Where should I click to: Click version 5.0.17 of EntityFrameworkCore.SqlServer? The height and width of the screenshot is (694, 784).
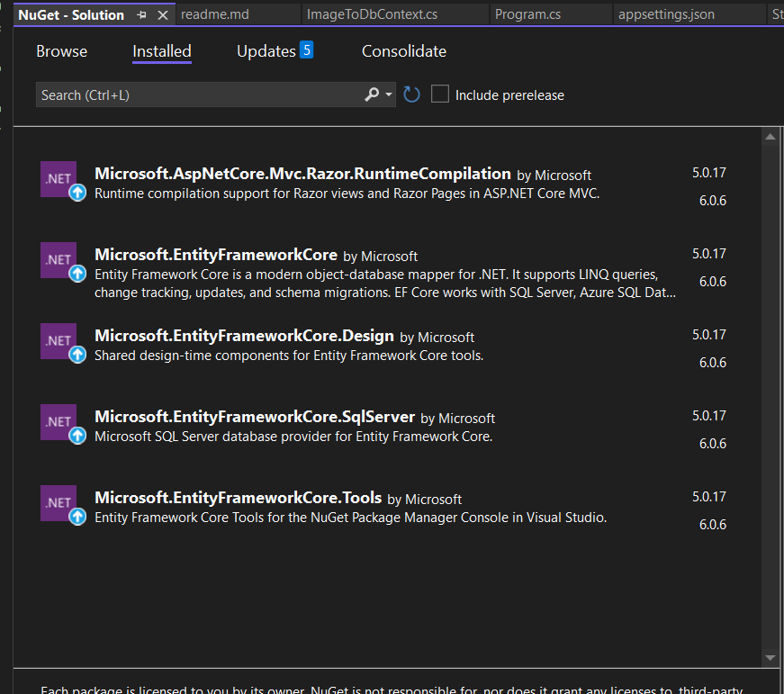click(709, 416)
